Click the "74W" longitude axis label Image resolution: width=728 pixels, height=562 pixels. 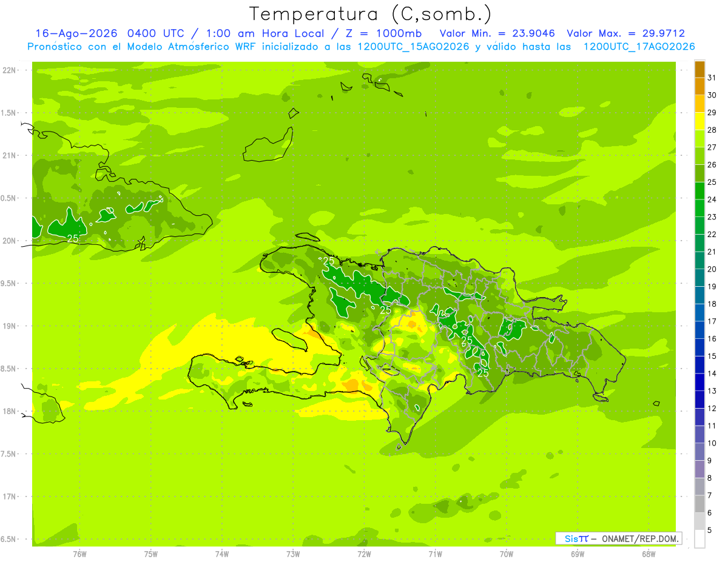222,554
